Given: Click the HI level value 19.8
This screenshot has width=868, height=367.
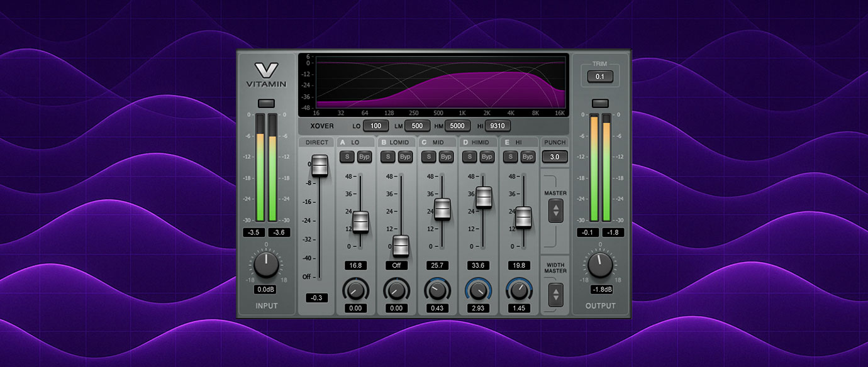Looking at the screenshot, I should click(x=519, y=265).
